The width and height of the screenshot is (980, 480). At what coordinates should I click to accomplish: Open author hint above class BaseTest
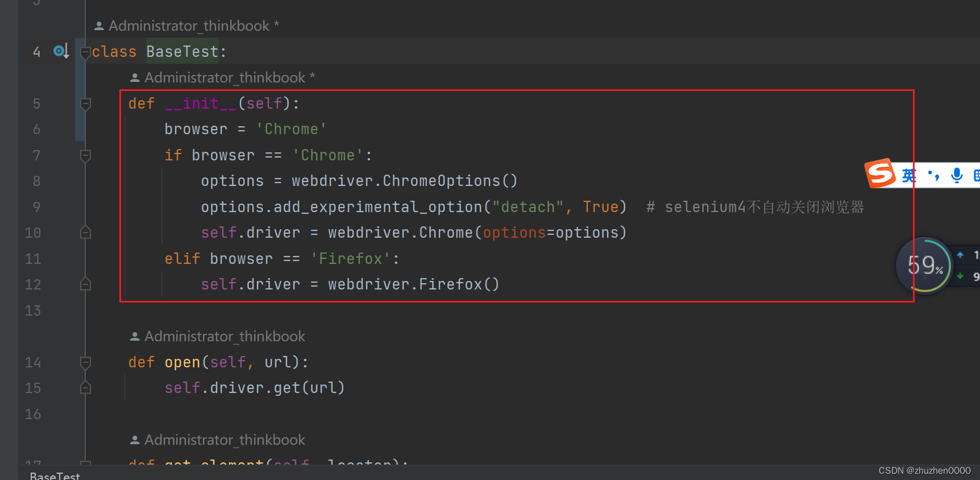186,26
